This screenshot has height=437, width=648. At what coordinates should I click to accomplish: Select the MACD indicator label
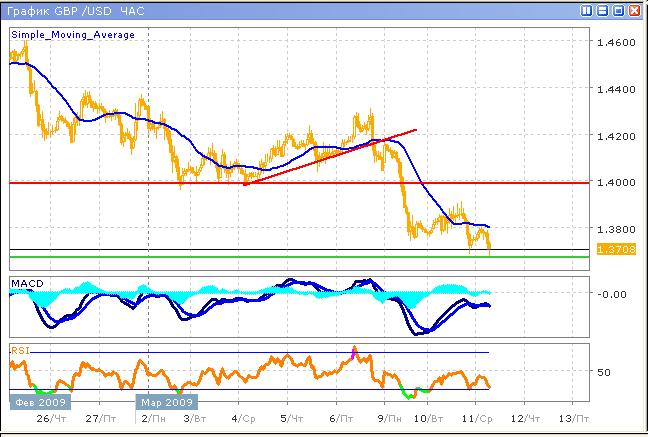point(25,284)
